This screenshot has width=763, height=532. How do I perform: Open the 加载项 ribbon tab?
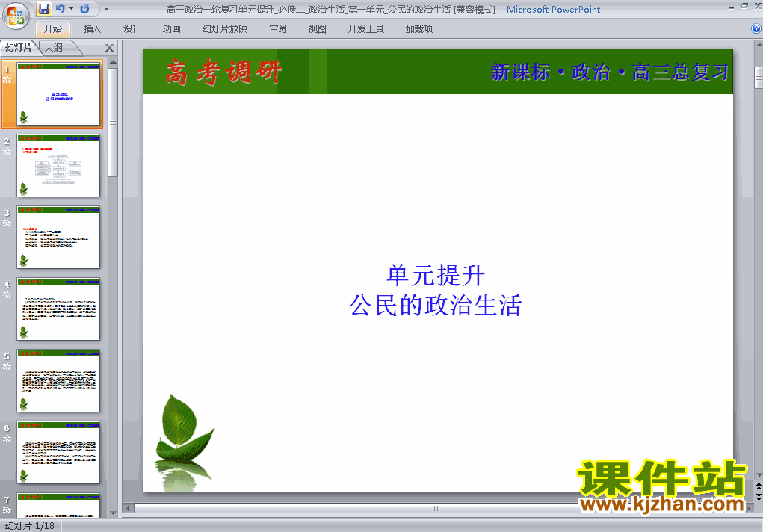pyautogui.click(x=419, y=28)
